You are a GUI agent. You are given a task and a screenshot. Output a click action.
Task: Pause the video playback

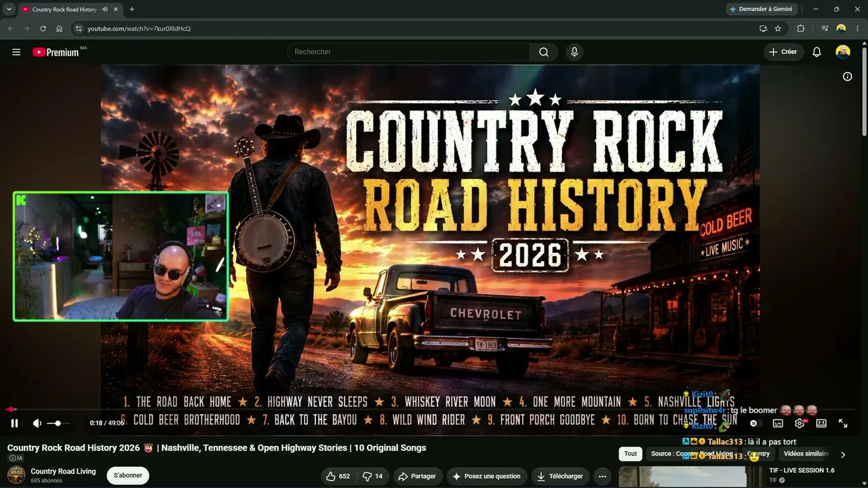click(14, 423)
